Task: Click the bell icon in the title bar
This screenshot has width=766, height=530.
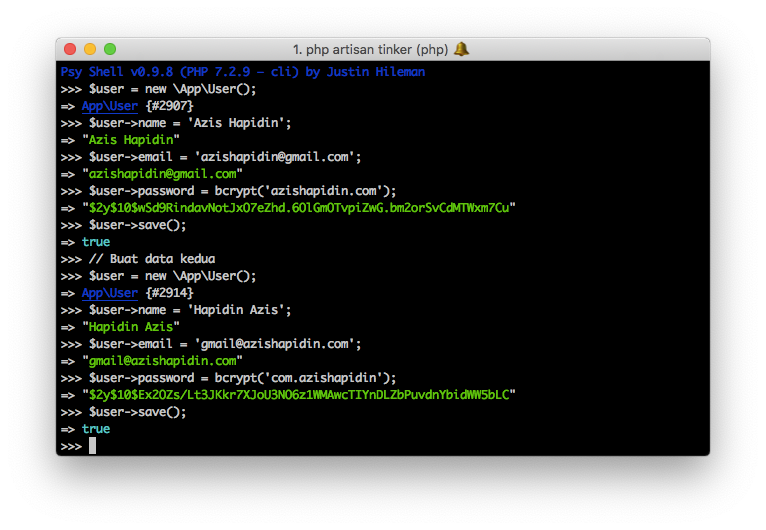Action: [461, 49]
